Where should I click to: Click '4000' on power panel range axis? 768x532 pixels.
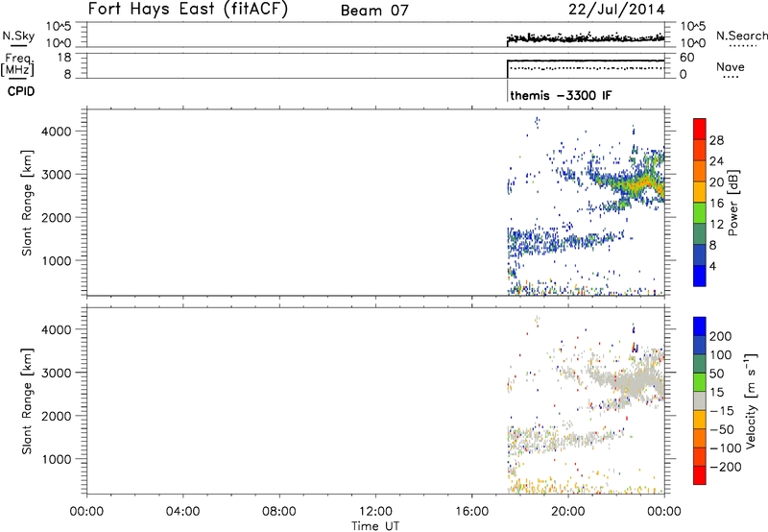pos(57,132)
